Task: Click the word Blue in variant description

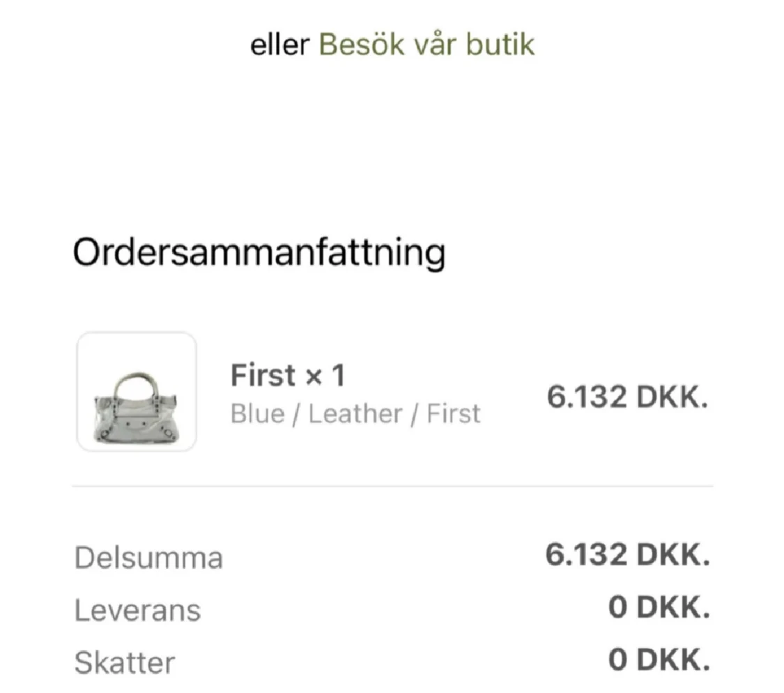Action: coord(255,414)
